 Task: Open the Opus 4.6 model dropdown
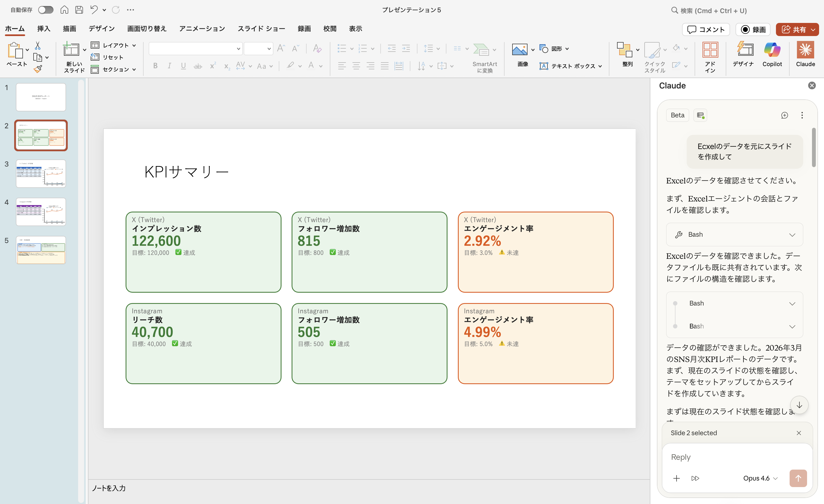(x=760, y=478)
